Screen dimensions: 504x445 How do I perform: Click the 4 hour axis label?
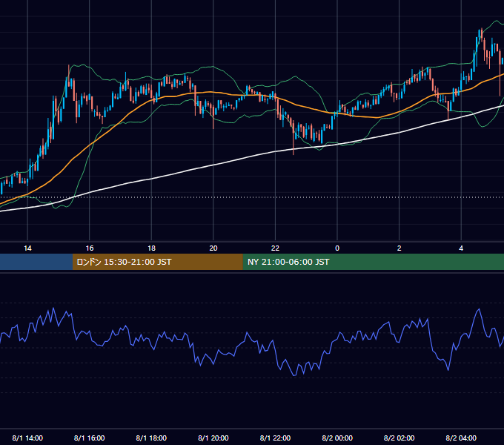(461, 248)
